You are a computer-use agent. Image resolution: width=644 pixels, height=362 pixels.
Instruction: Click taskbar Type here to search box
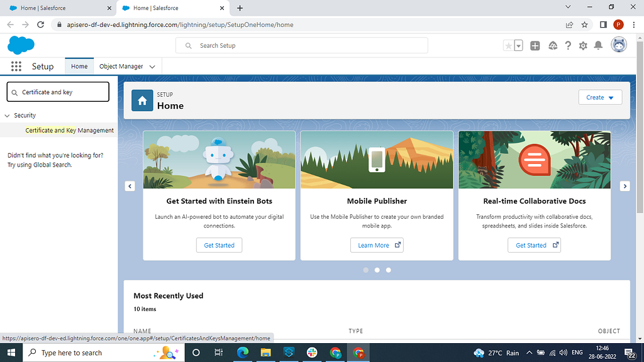click(x=104, y=353)
